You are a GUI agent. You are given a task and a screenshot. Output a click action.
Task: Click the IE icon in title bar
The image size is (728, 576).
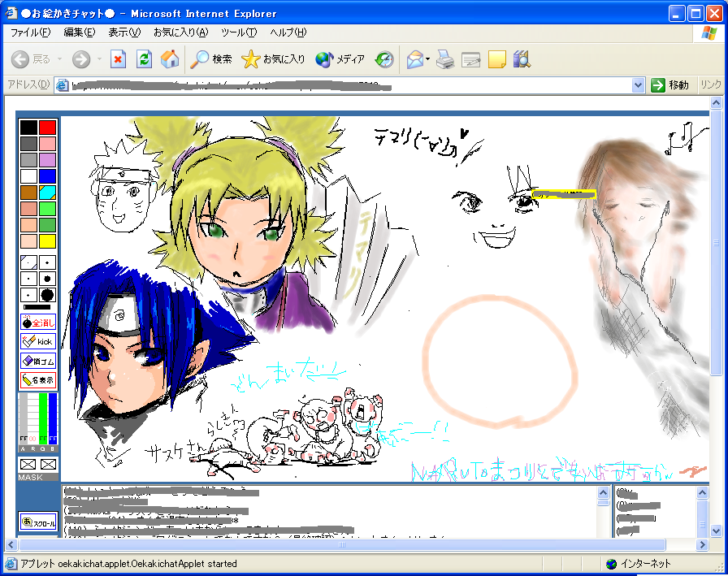click(x=11, y=13)
